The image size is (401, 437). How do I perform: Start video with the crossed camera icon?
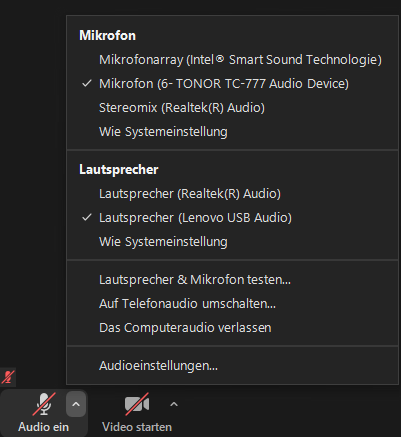point(137,404)
